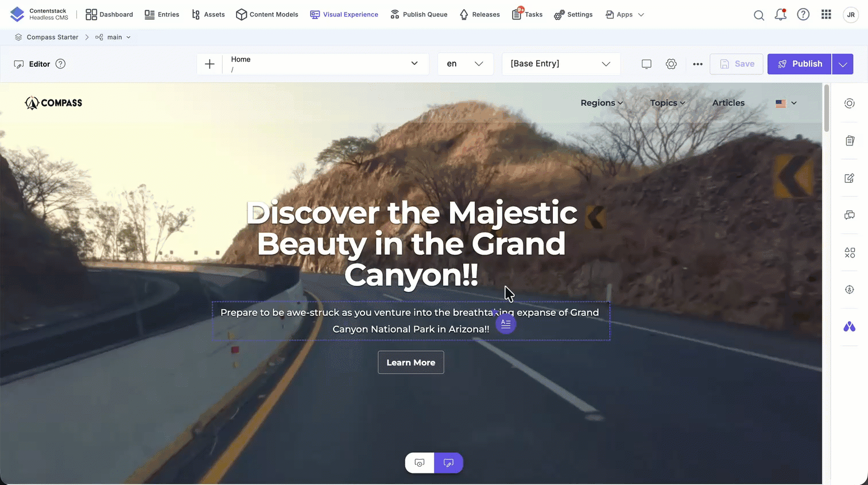
Task: Navigate to Content Models
Action: 267,14
